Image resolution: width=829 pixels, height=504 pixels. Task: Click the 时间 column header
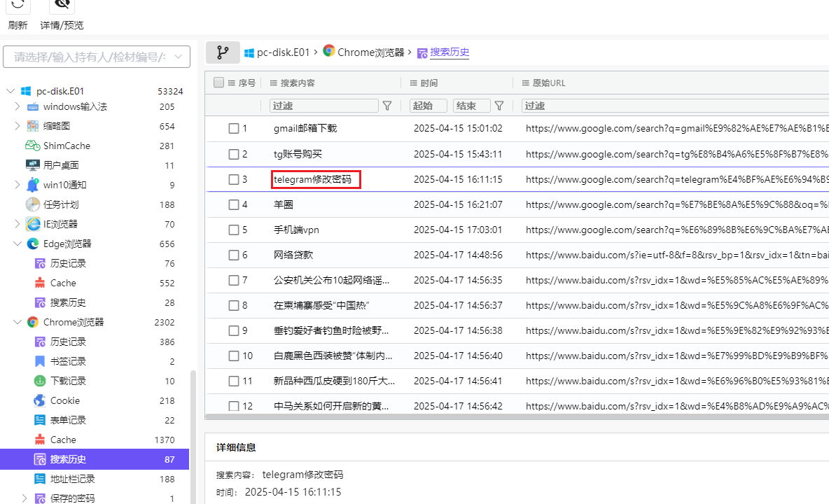[x=429, y=83]
